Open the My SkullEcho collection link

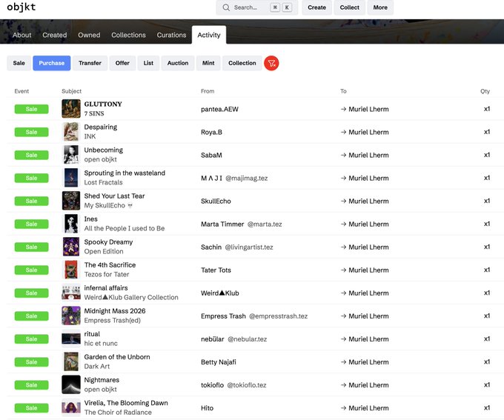[108, 205]
